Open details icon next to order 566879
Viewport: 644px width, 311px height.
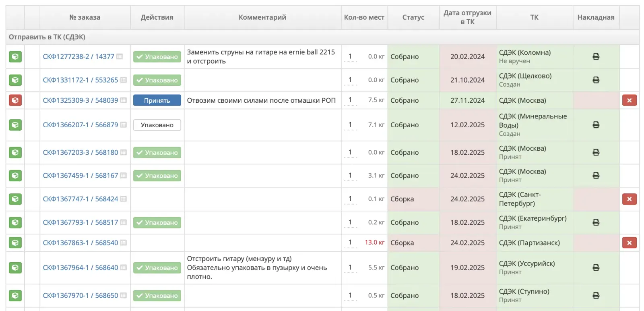(124, 125)
